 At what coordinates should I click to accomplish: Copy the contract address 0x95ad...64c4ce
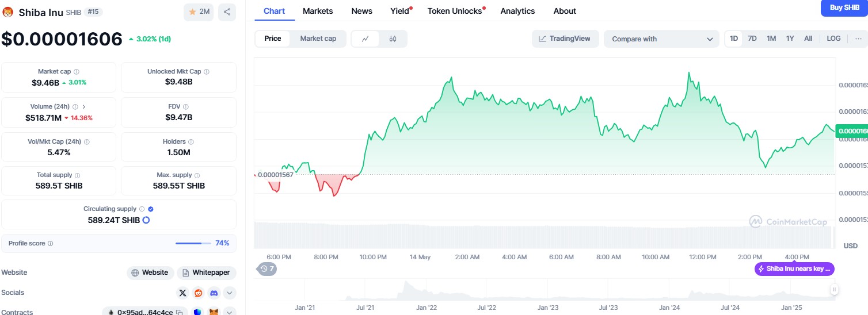click(180, 312)
